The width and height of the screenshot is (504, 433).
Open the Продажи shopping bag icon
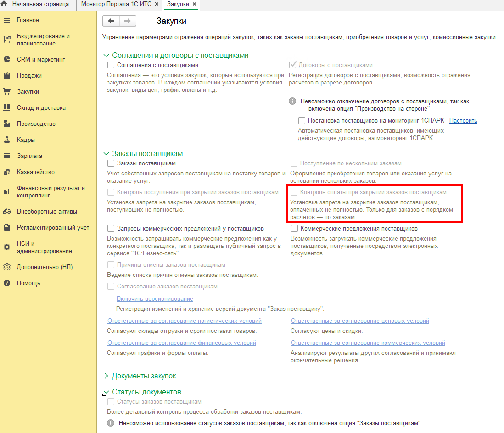coord(7,76)
